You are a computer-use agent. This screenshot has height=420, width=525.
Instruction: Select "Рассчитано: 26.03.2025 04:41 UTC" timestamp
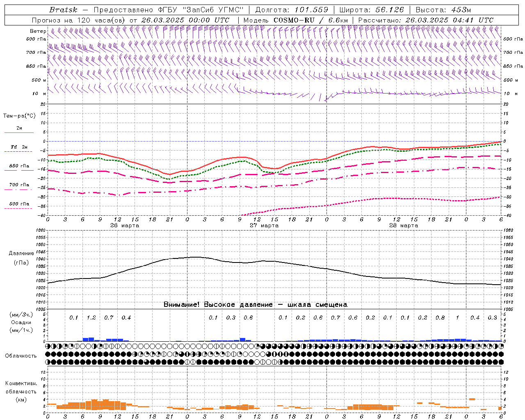[426, 20]
